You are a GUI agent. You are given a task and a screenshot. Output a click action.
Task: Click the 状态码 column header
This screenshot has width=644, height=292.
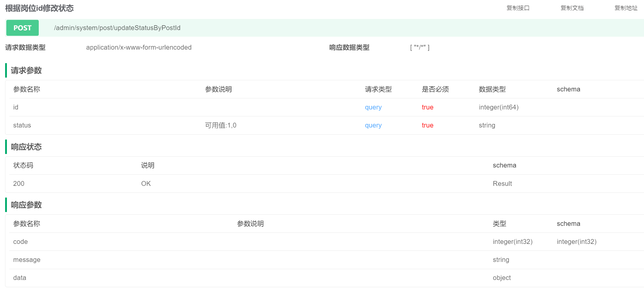tap(23, 165)
